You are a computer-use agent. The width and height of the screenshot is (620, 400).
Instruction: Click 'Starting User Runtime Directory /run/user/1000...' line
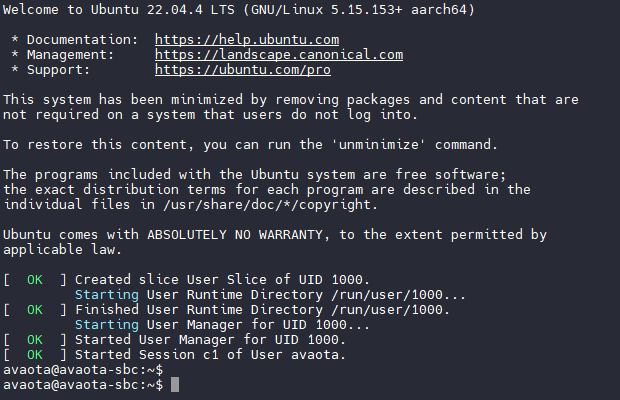[270, 295]
